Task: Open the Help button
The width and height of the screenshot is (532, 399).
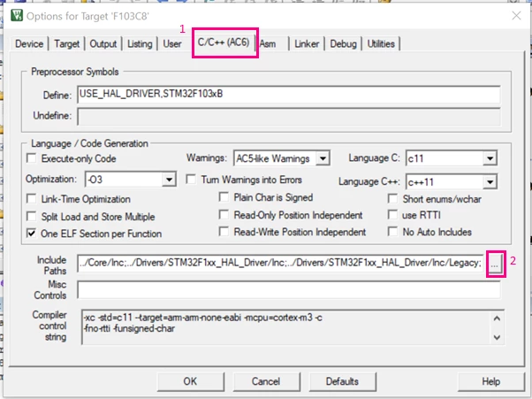Action: pyautogui.click(x=491, y=381)
